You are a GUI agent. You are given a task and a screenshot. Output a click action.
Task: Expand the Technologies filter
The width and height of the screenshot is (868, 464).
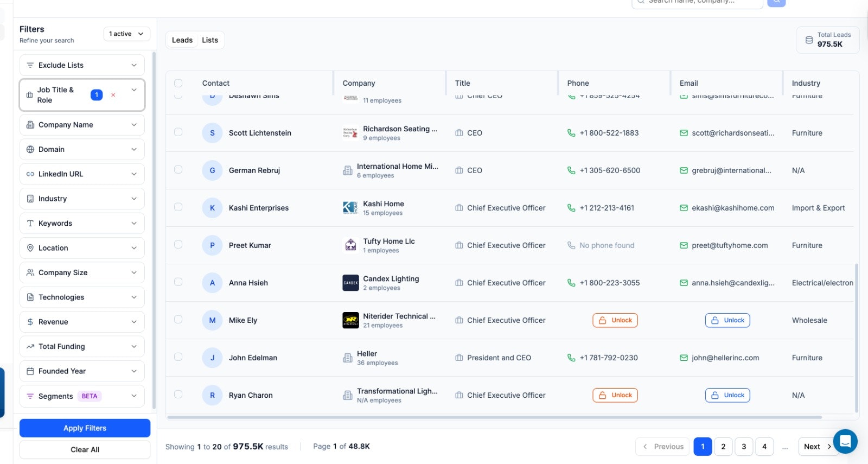pos(82,297)
